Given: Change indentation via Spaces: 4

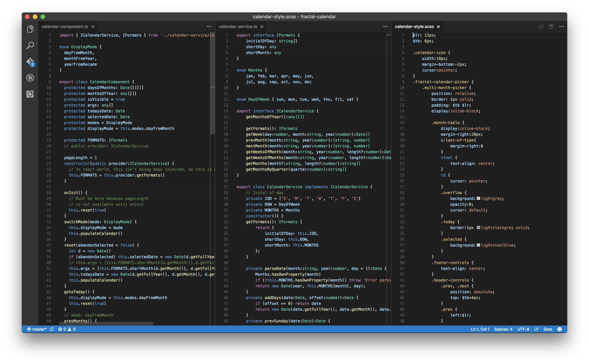Looking at the screenshot, I should [503, 329].
